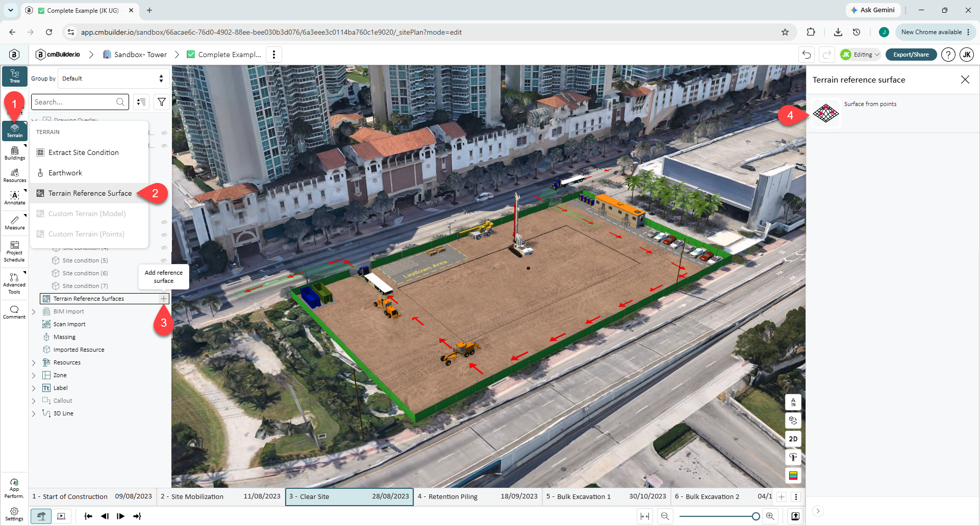The image size is (980, 526).
Task: Open the Measure tool
Action: pos(15,223)
